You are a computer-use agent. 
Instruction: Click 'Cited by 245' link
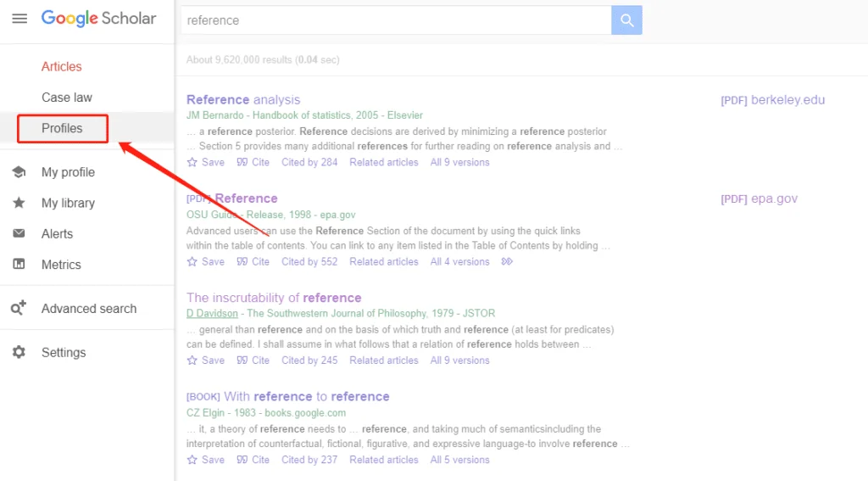click(x=309, y=361)
